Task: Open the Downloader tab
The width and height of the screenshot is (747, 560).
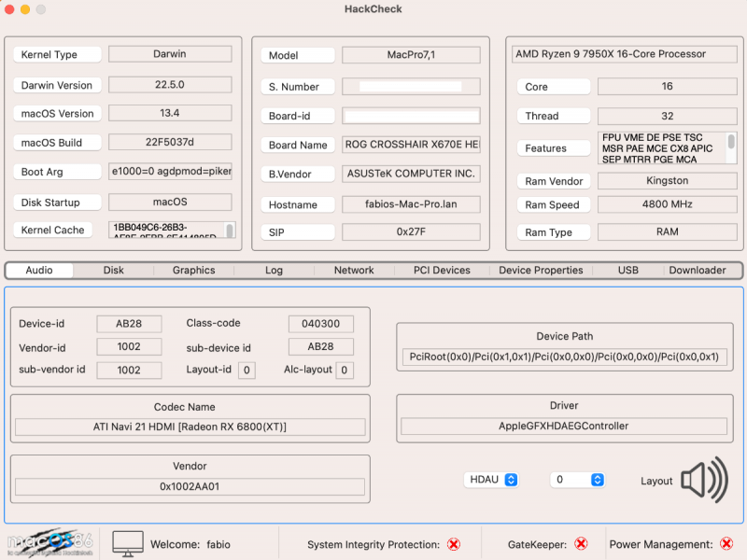Action: click(698, 270)
